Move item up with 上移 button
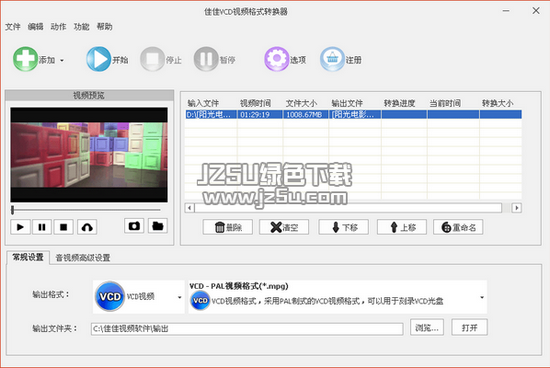 click(x=402, y=227)
